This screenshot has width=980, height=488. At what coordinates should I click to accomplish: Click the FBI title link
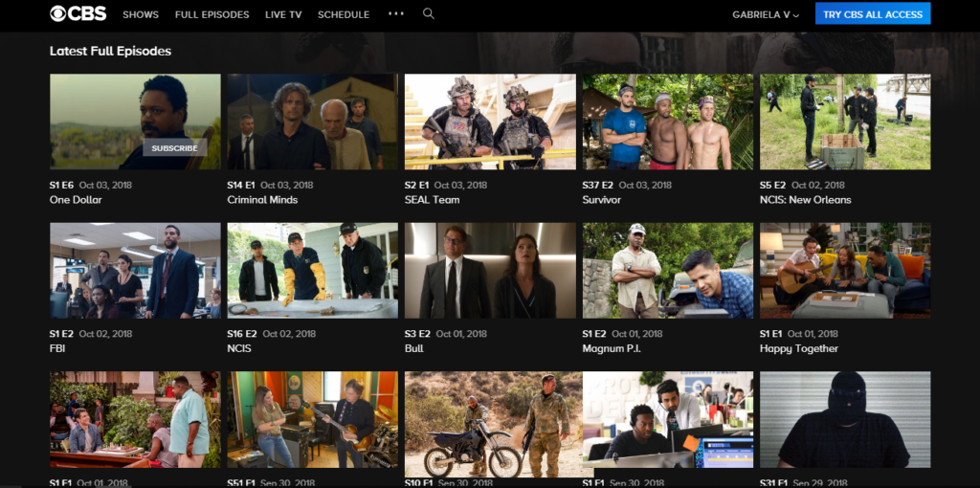[57, 348]
